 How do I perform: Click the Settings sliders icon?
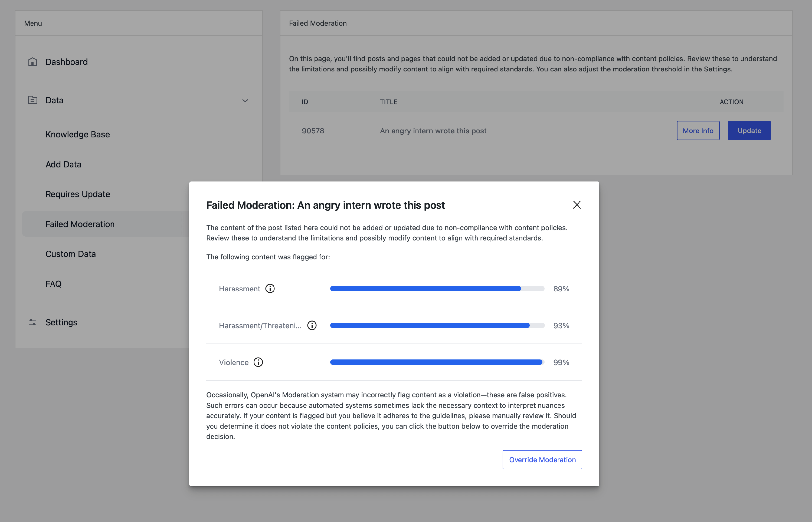[x=32, y=322]
